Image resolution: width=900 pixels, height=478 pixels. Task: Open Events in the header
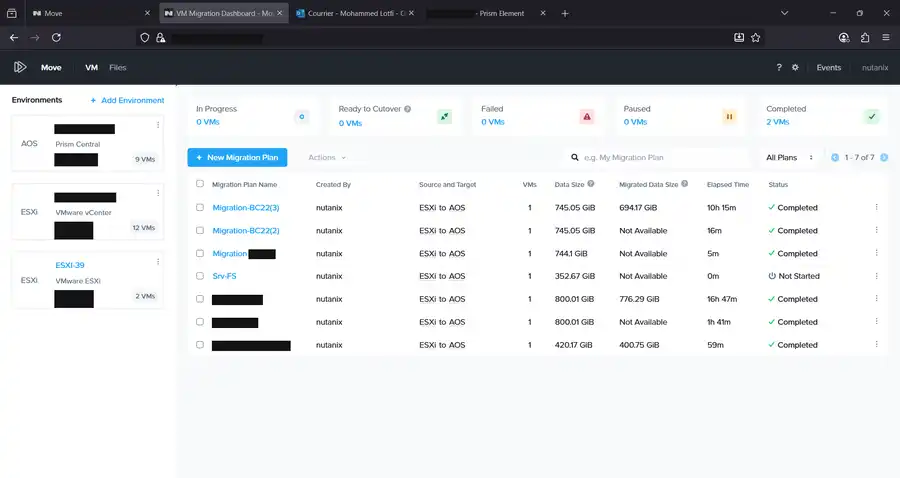pyautogui.click(x=829, y=67)
